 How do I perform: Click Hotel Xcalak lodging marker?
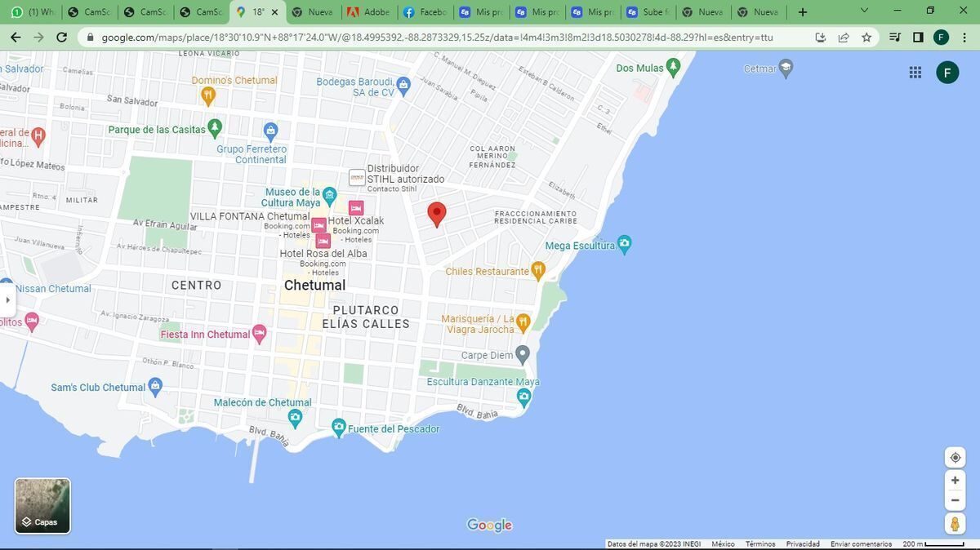[356, 208]
